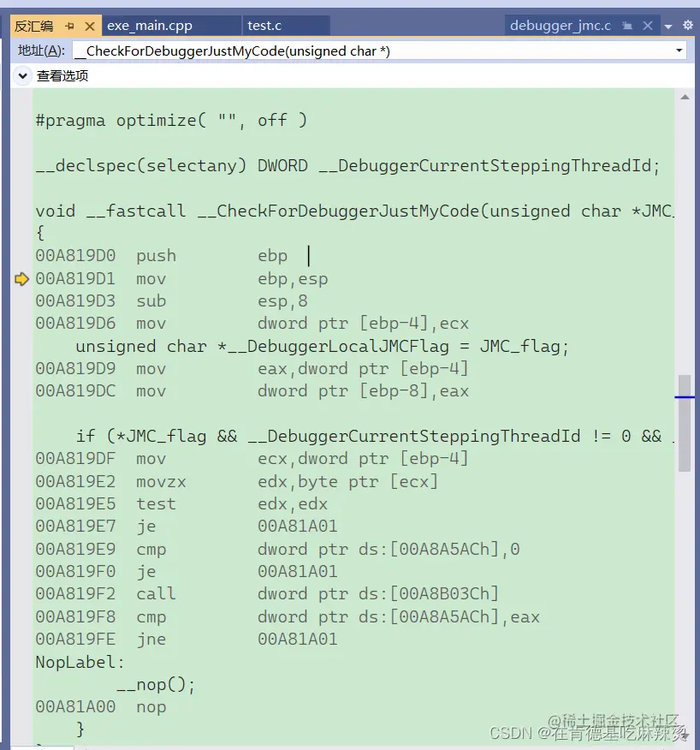Select the debugger_jmc.c preview tab
Viewport: 700px width, 750px height.
tap(561, 26)
